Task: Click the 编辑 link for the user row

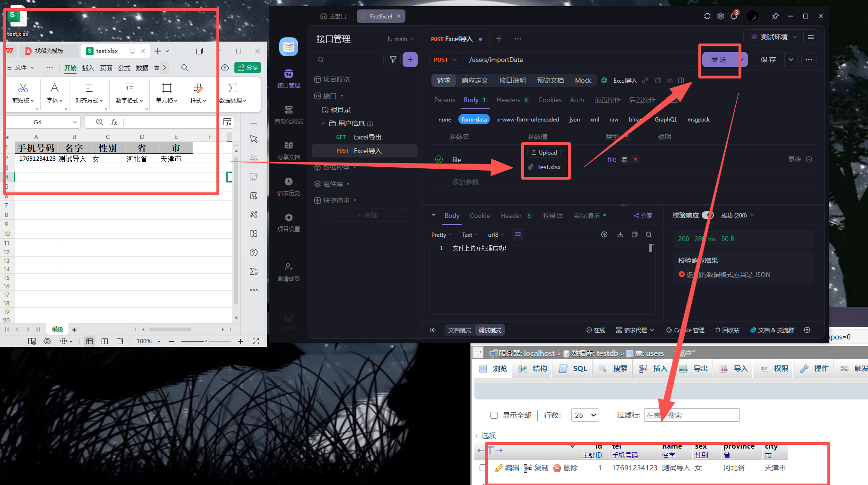Action: tap(507, 468)
